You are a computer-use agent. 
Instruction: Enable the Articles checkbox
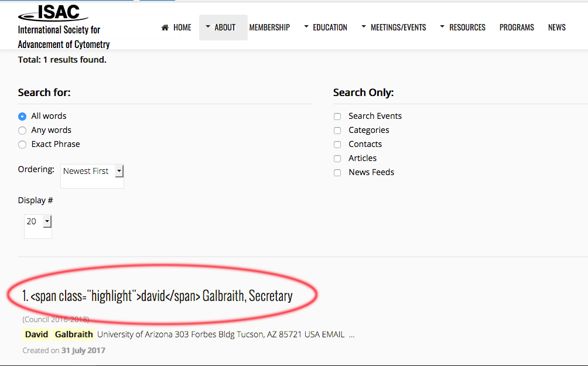(337, 159)
